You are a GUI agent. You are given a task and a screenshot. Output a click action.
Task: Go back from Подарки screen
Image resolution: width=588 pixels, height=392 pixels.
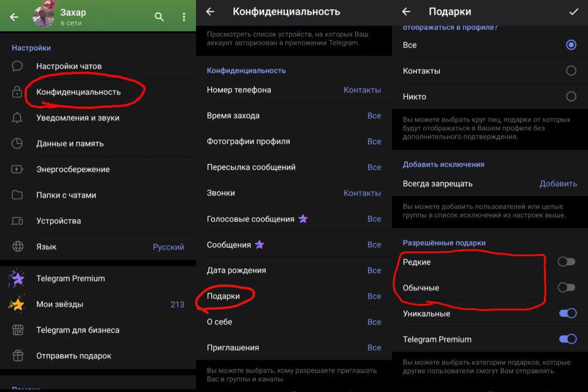click(407, 12)
